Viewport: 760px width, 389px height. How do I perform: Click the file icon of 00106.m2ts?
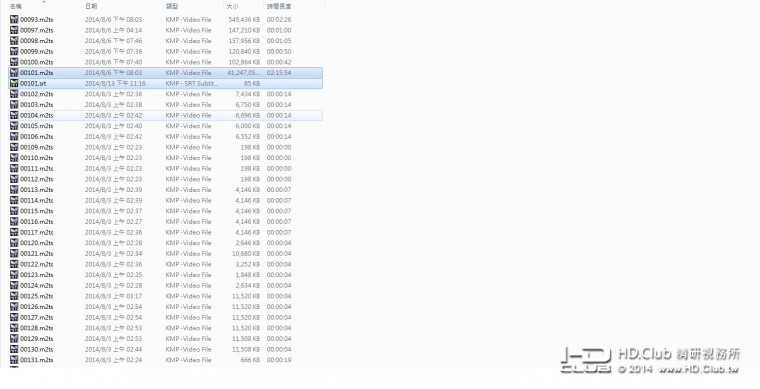pyautogui.click(x=14, y=137)
